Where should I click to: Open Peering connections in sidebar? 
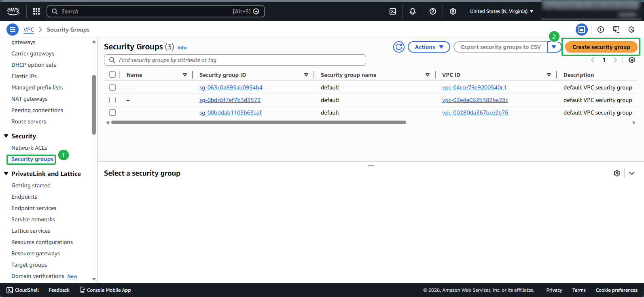click(x=37, y=110)
